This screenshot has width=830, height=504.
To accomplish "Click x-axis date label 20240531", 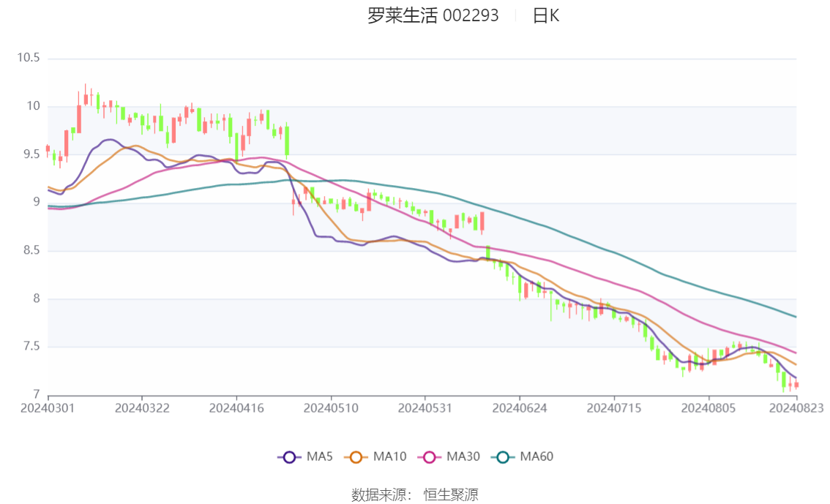I will 425,408.
